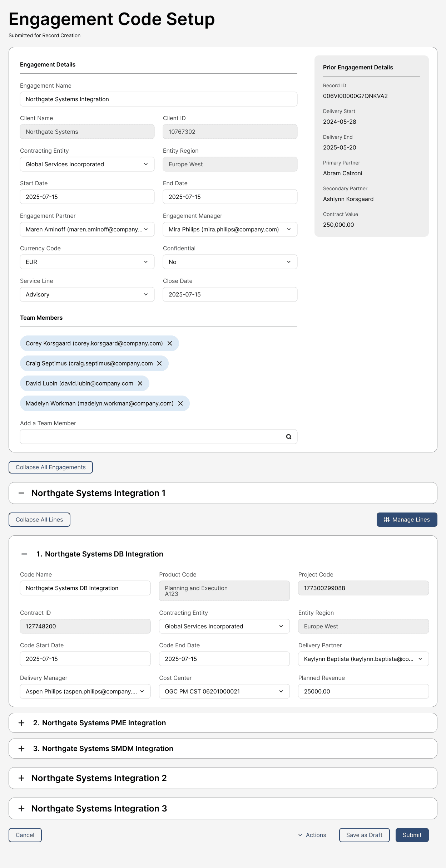Remove Madelyn Workman team member chip
Viewport: 446px width, 868px height.
(x=180, y=403)
